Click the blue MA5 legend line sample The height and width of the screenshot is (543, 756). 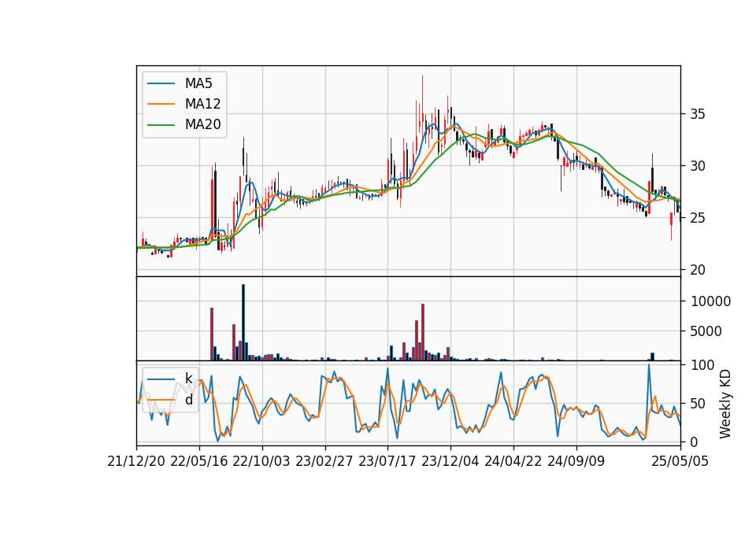pyautogui.click(x=161, y=83)
